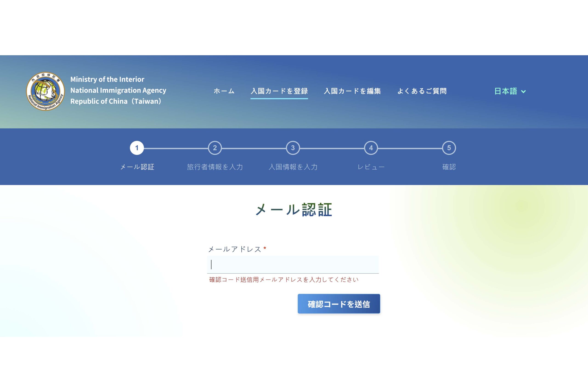
Task: Click step 4 circle in progress bar
Action: (371, 148)
